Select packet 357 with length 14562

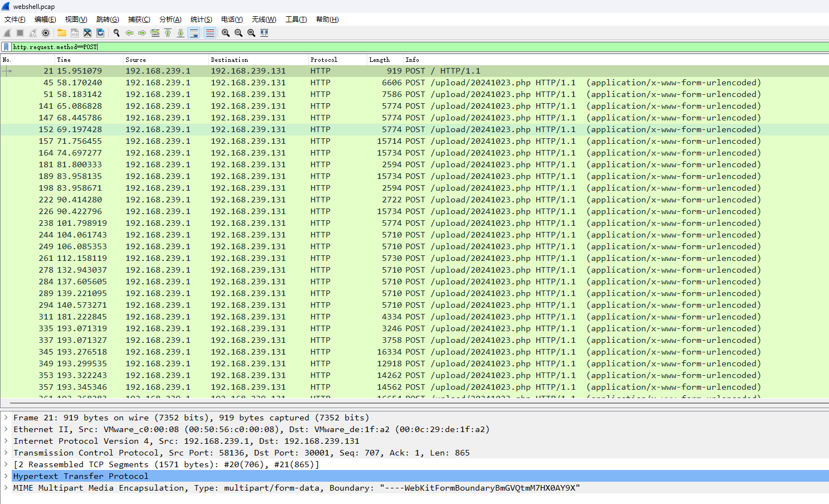[x=414, y=387]
